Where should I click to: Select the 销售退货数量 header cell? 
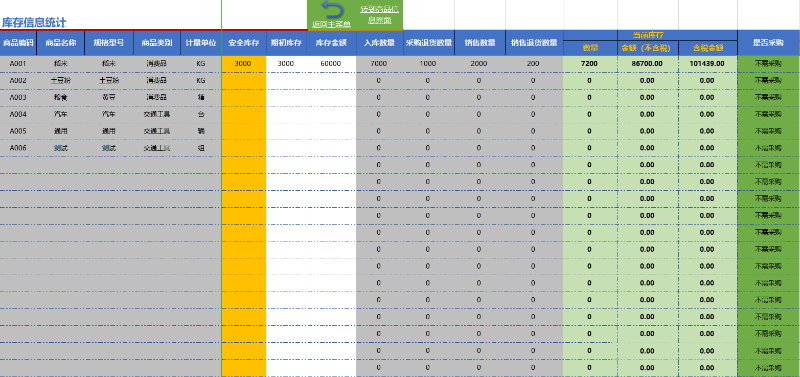click(534, 43)
